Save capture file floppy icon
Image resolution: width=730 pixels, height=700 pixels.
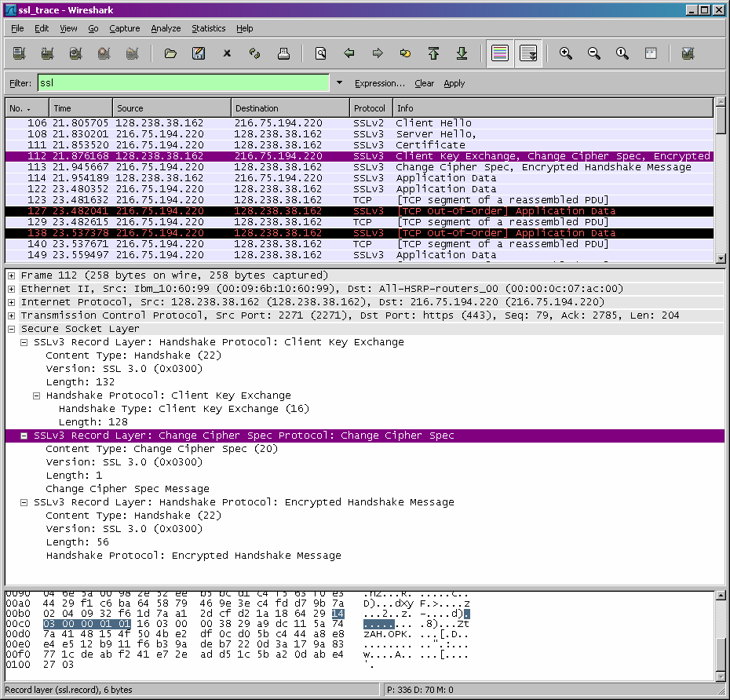click(x=199, y=53)
